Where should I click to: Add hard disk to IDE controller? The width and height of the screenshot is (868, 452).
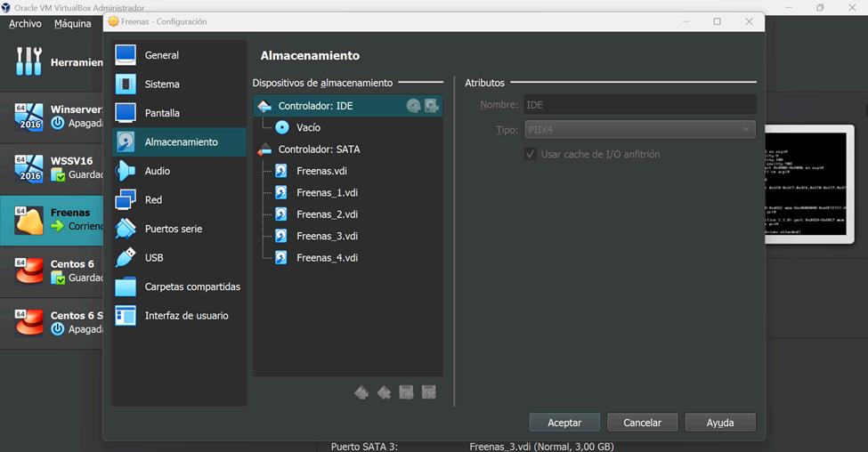[x=431, y=106]
